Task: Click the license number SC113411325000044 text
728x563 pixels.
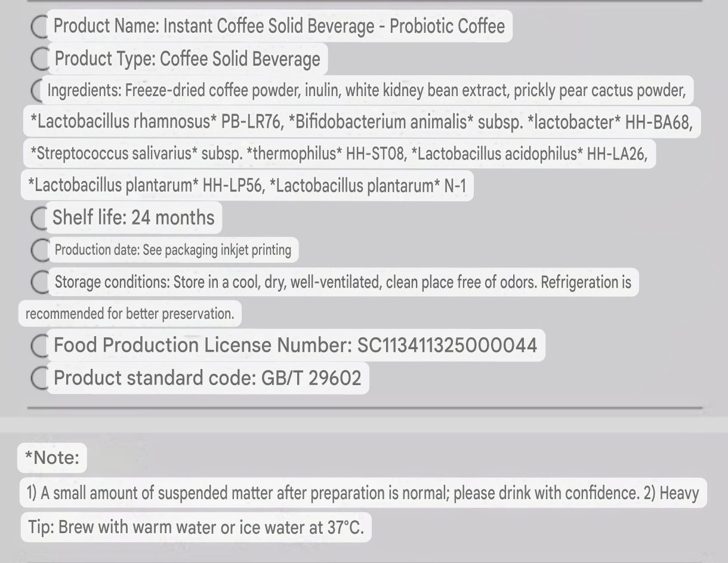Action: (x=295, y=345)
